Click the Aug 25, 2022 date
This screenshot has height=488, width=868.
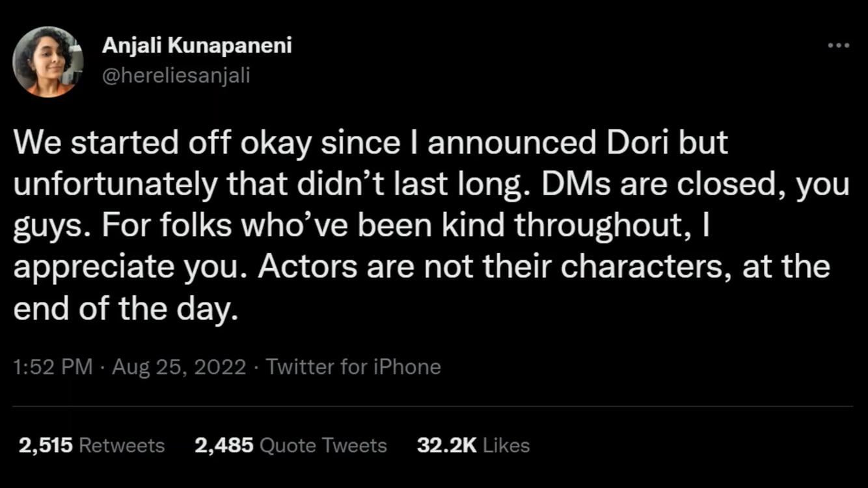pyautogui.click(x=179, y=368)
